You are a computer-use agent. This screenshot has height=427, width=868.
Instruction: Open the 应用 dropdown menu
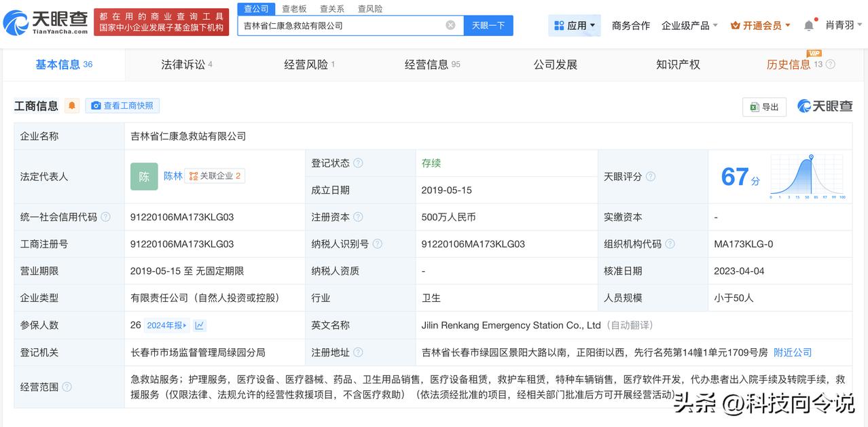(x=575, y=25)
